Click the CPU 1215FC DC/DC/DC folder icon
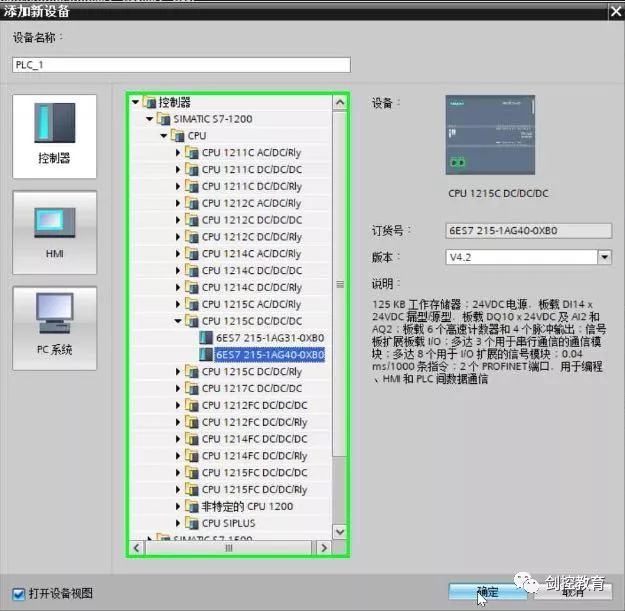 point(192,472)
